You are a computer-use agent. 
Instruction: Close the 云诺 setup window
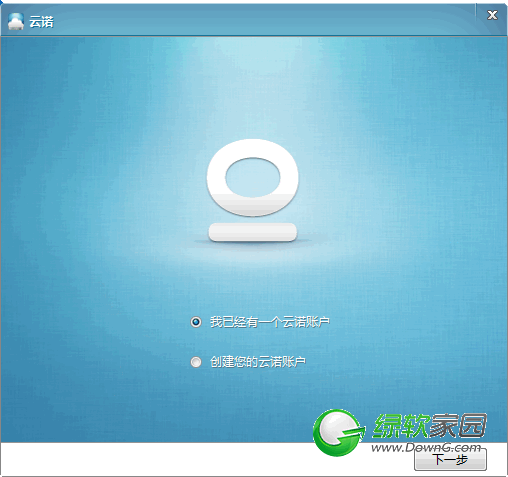(492, 15)
